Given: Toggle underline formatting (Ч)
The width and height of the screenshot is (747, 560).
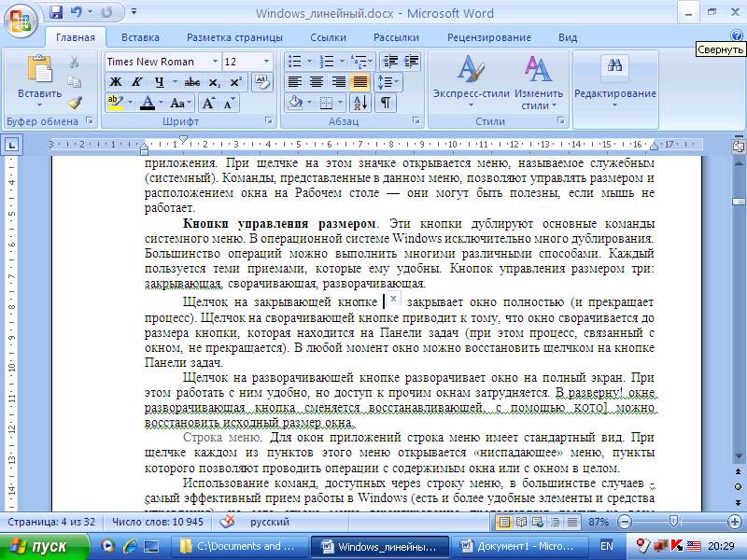Looking at the screenshot, I should tap(159, 82).
